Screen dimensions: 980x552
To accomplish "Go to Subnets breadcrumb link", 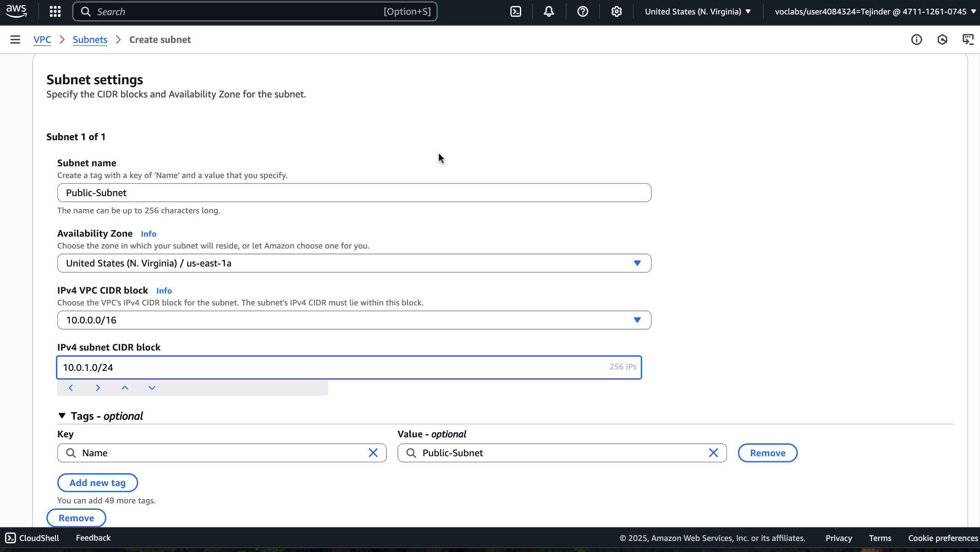I will pos(90,39).
